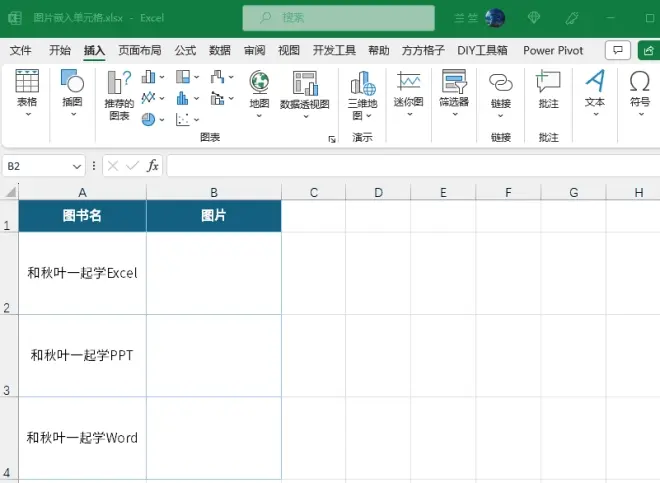
Task: Switch to the Review (审阅) tab
Action: coord(255,51)
